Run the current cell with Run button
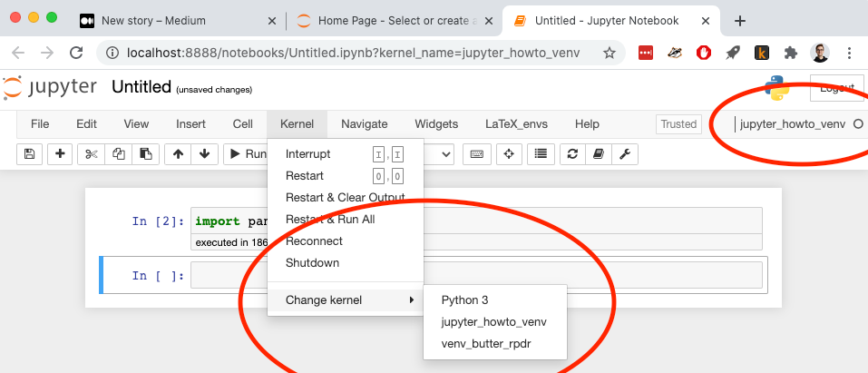Image resolution: width=868 pixels, height=373 pixels. point(246,154)
